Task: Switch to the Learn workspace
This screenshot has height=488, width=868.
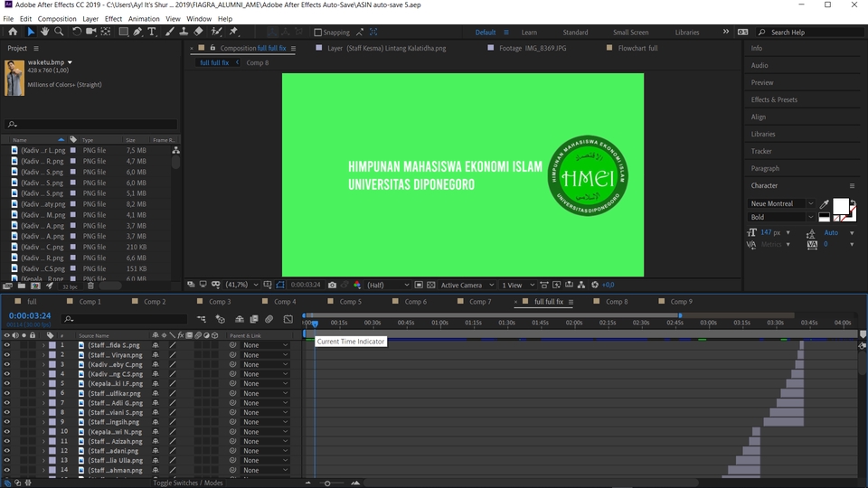Action: 529,33
